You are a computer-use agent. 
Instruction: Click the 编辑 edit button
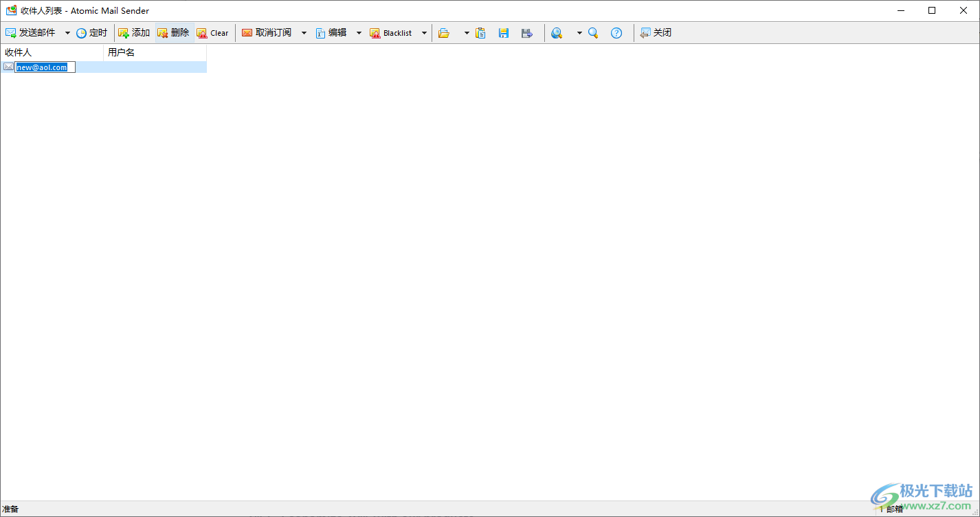(331, 33)
